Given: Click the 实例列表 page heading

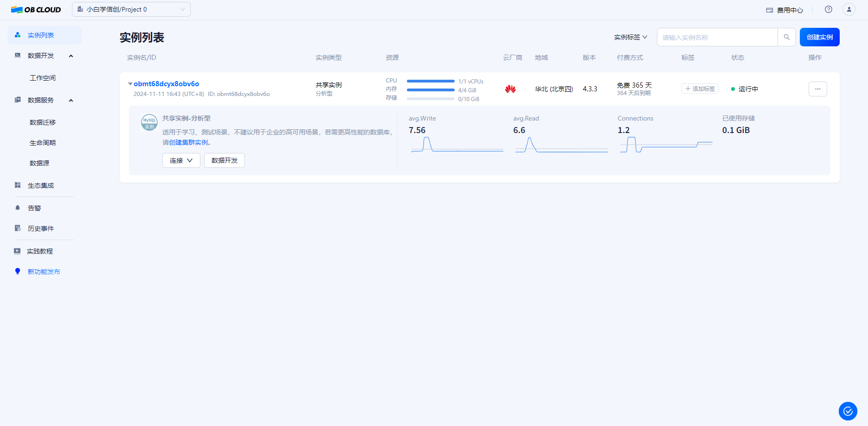Looking at the screenshot, I should point(142,38).
